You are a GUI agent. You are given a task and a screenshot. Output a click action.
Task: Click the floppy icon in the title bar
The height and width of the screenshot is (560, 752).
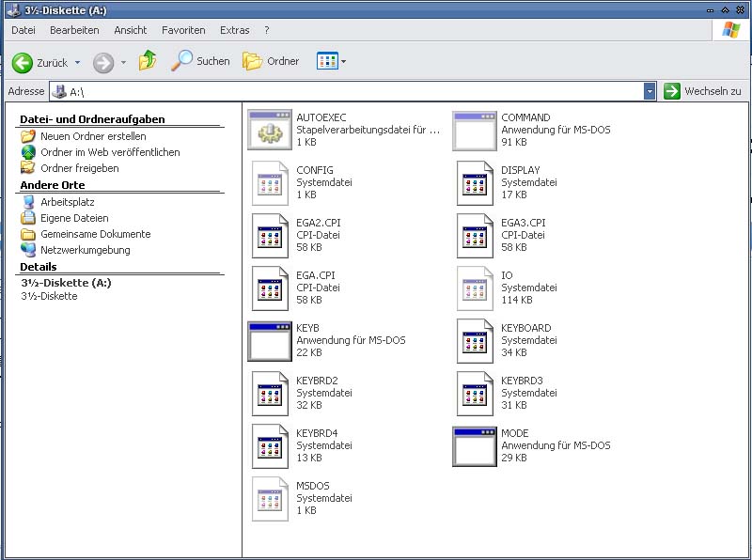tap(13, 9)
